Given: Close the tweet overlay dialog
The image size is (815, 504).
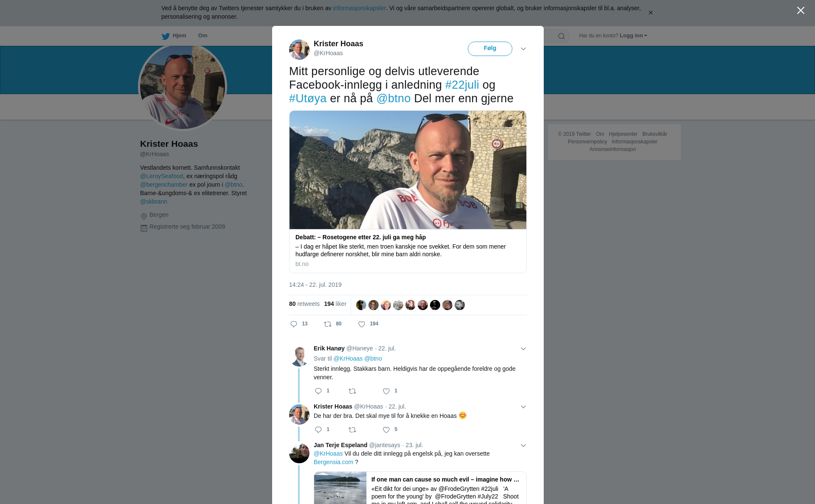Looking at the screenshot, I should (801, 11).
